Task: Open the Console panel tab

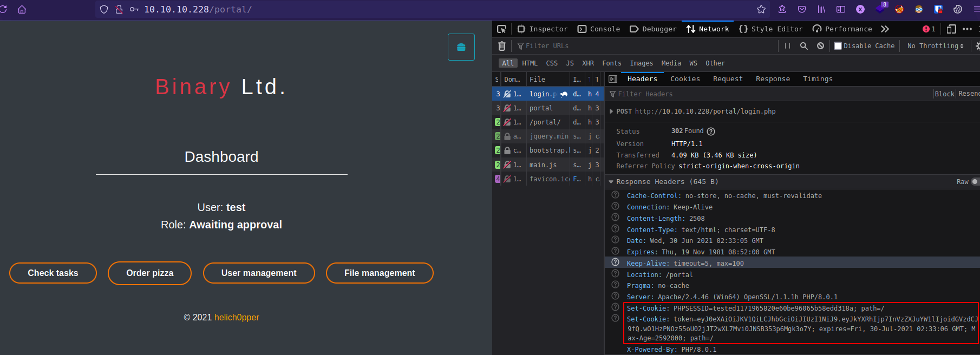Action: tap(599, 29)
